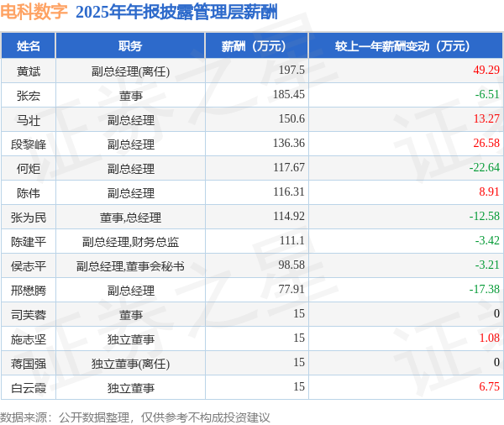Click 施志坚's change value 1.08

tap(489, 338)
